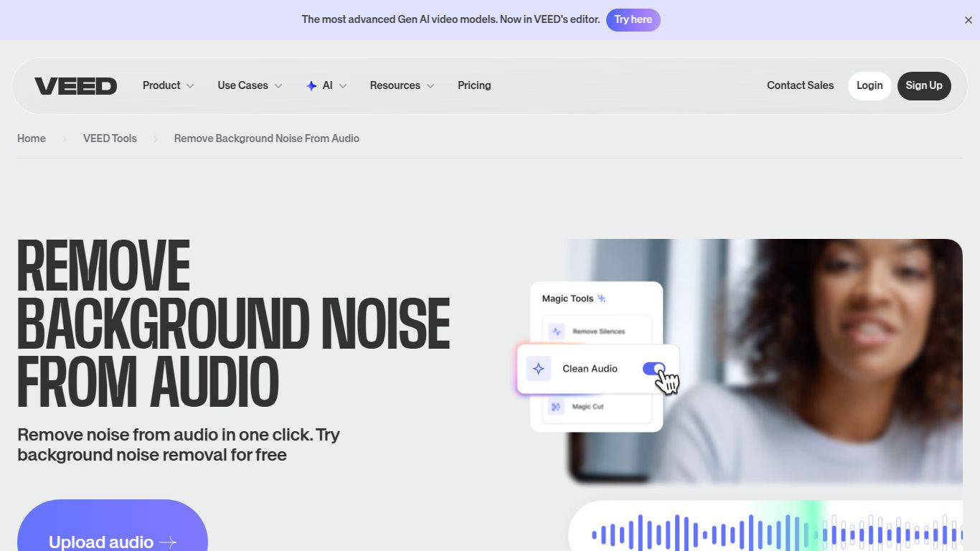The height and width of the screenshot is (551, 980).
Task: Dismiss the promo banner with the X icon
Action: click(x=968, y=19)
